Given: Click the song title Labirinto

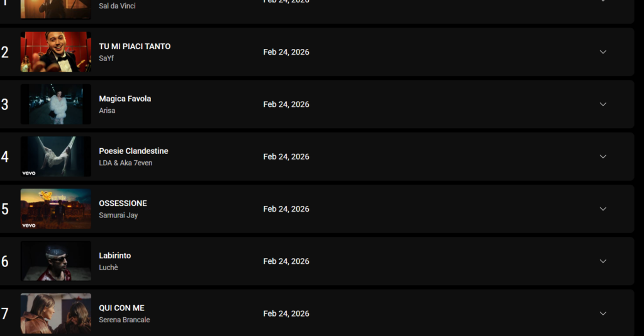Looking at the screenshot, I should click(x=115, y=256).
